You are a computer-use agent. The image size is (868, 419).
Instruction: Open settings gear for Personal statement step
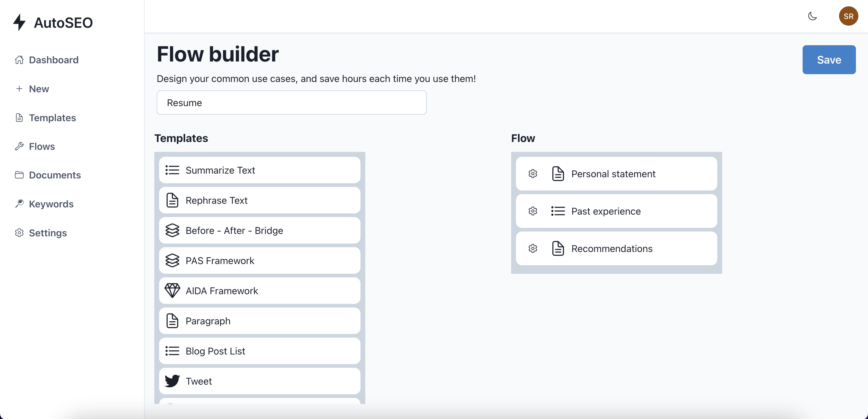pos(533,174)
